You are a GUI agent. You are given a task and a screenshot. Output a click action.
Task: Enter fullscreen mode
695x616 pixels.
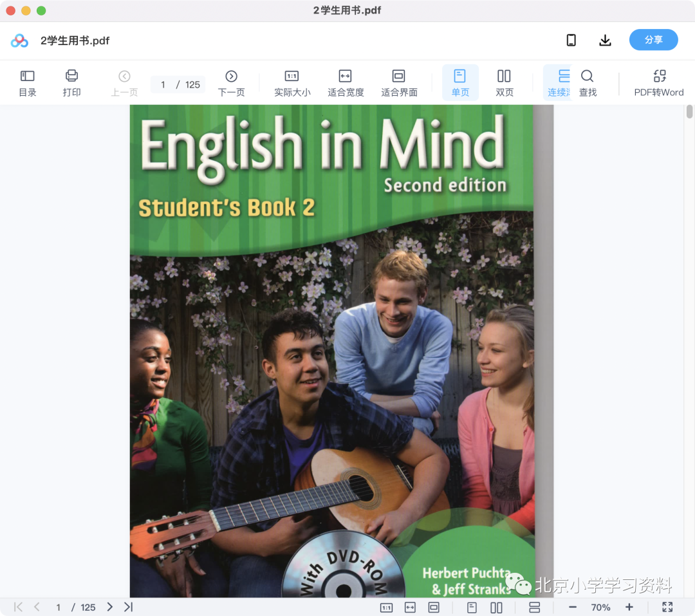667,607
